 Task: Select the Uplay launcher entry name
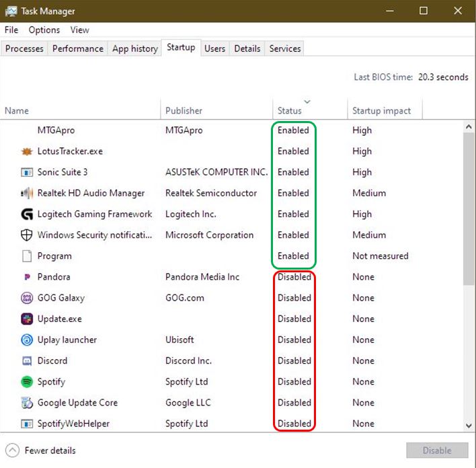point(67,340)
